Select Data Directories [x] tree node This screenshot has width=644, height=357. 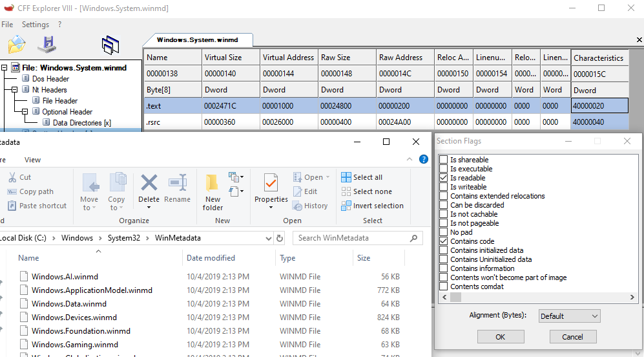(x=82, y=123)
